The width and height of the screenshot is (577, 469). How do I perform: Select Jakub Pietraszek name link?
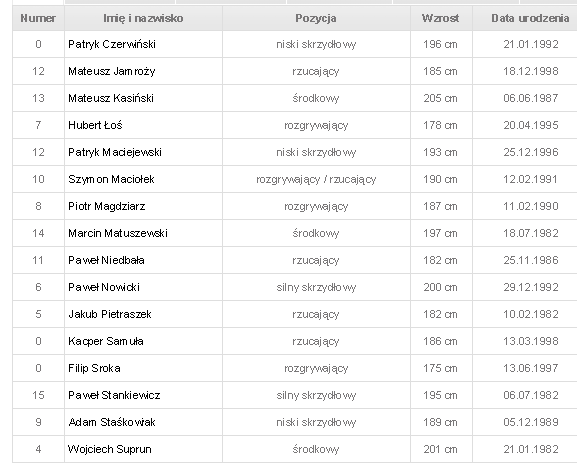click(110, 314)
